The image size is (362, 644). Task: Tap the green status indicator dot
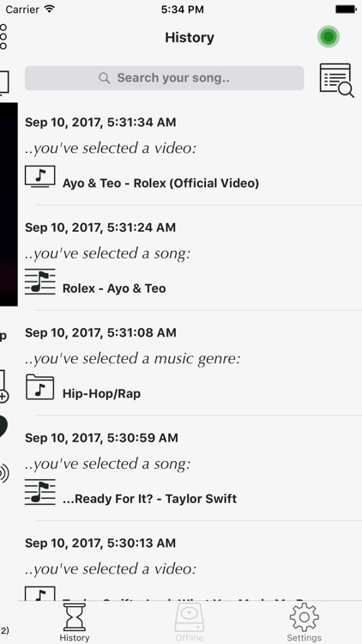pyautogui.click(x=328, y=37)
